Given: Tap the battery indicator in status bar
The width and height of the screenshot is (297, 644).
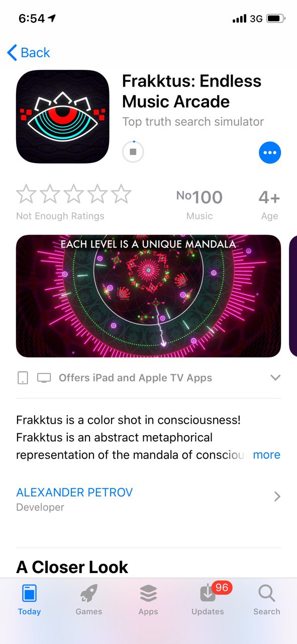Looking at the screenshot, I should tap(276, 19).
